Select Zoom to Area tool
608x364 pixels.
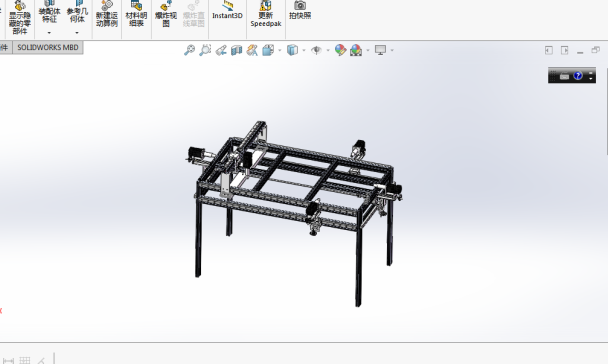[205, 50]
